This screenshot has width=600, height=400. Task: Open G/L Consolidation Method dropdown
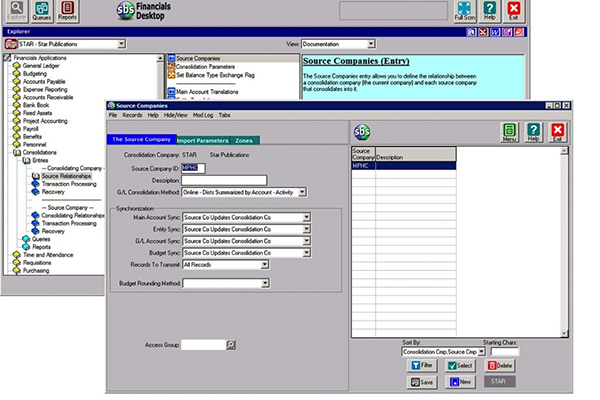click(x=302, y=192)
